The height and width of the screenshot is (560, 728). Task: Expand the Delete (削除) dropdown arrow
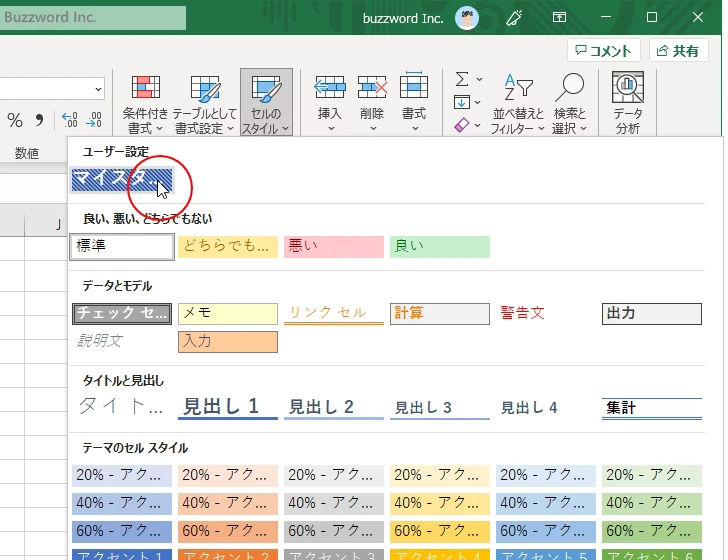[x=373, y=128]
